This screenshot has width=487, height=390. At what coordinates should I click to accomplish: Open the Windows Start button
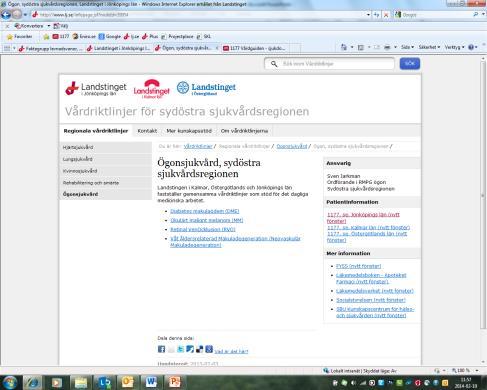pyautogui.click(x=10, y=382)
